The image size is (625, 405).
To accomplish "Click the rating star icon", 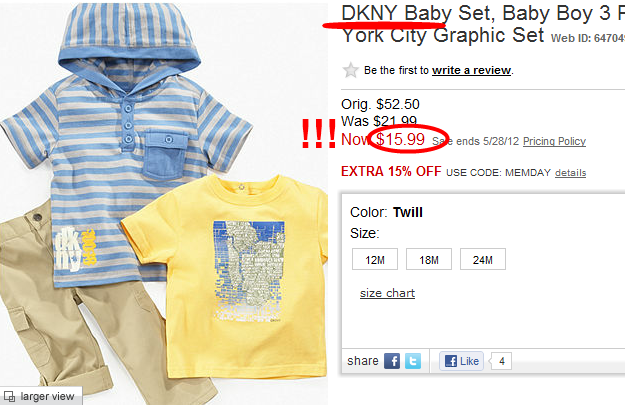I will pos(350,70).
